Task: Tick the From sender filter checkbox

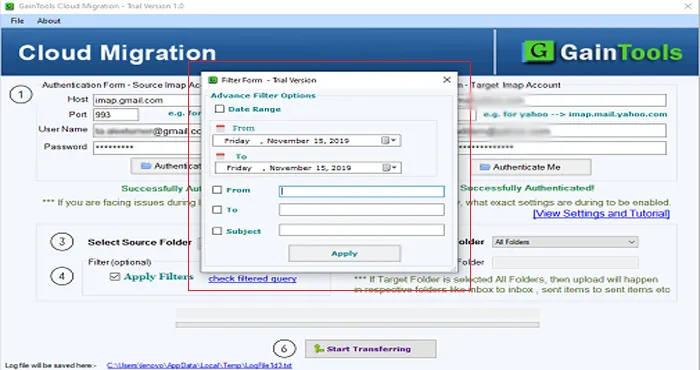Action: pos(217,190)
